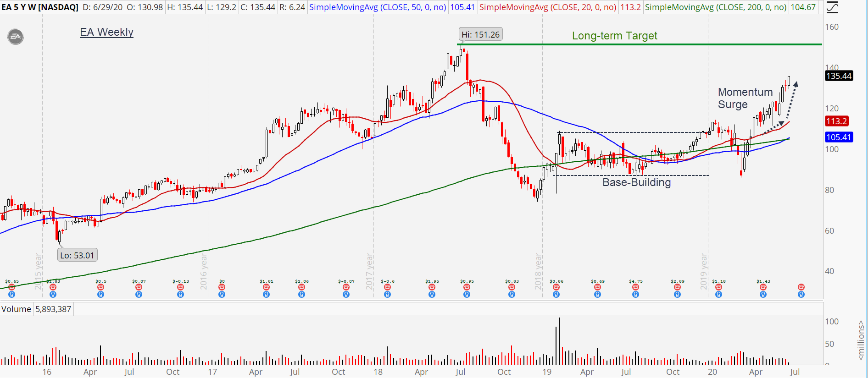Viewport: 868px width, 378px height.
Task: Click the red earnings icon under $1.43
Action: 763,287
